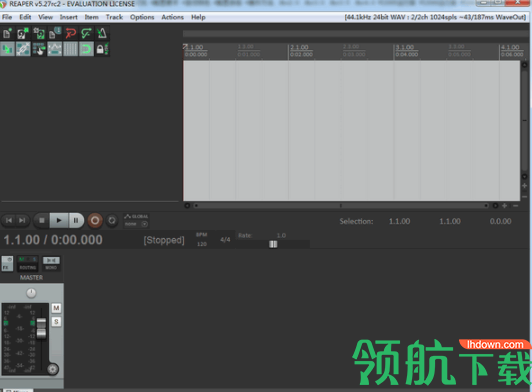Screen dimensions: 532x392
Task: Toggle the locking padlock icon
Action: 102,49
